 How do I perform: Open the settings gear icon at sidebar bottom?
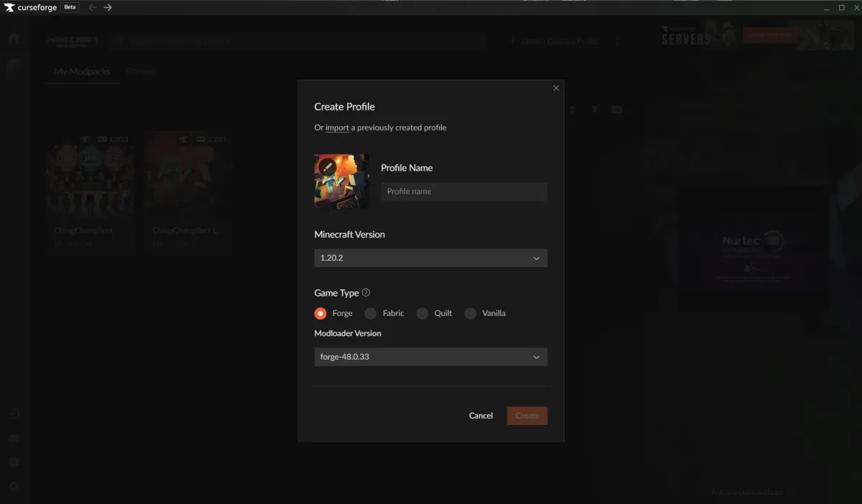(14, 486)
